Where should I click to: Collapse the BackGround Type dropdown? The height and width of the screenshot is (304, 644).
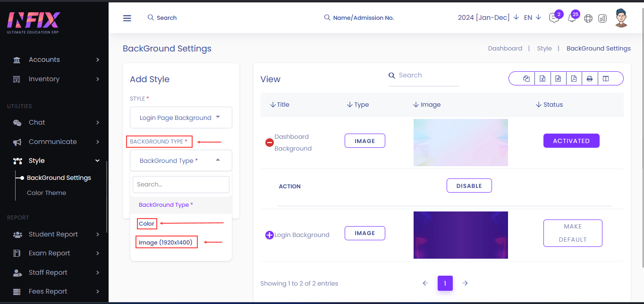(x=181, y=160)
